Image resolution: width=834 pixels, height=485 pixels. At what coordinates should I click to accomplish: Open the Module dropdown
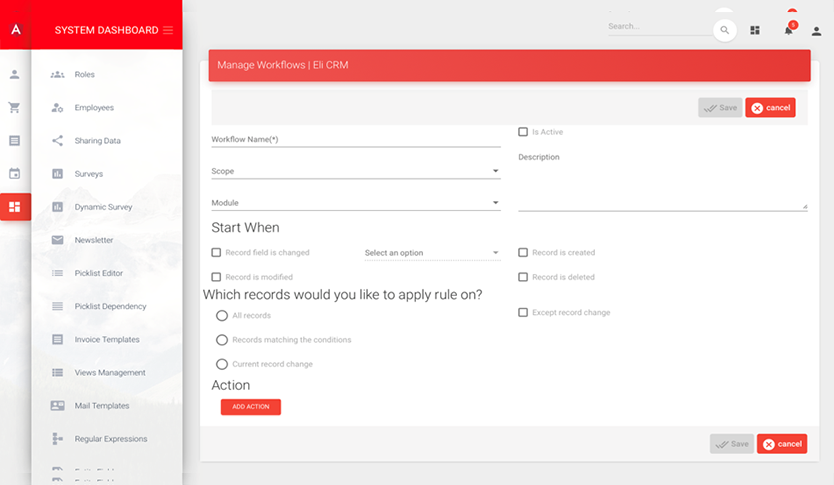tap(355, 203)
